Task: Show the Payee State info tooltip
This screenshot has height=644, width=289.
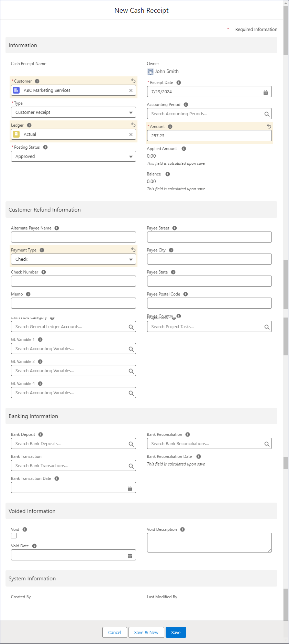Action: coord(173,272)
